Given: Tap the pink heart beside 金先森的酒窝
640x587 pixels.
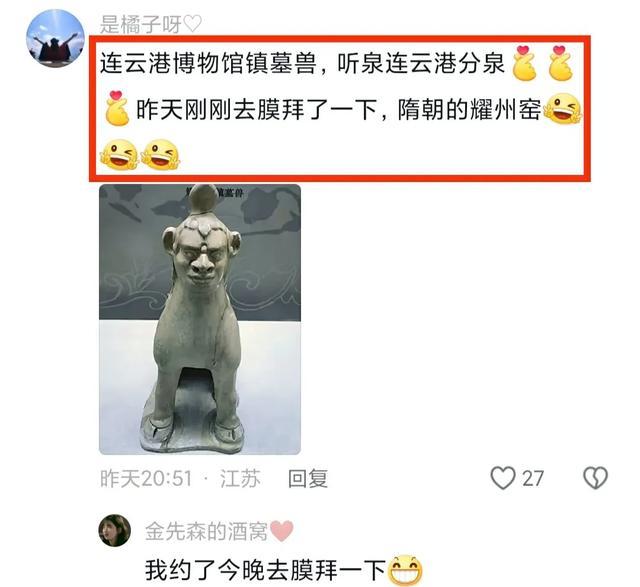Looking at the screenshot, I should point(282,531).
